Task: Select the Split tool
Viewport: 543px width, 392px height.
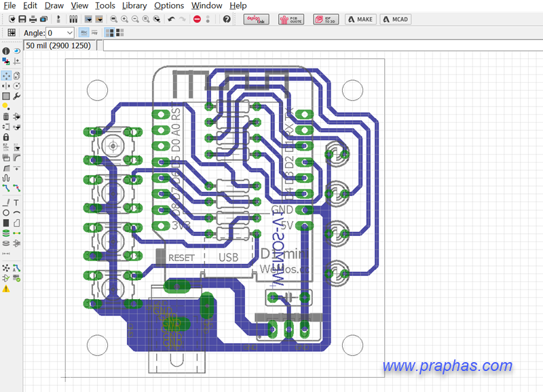Action: [6, 168]
